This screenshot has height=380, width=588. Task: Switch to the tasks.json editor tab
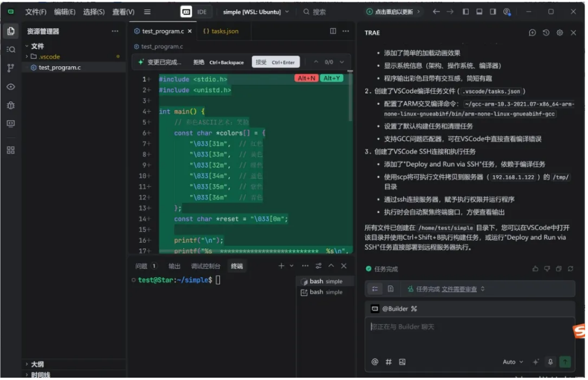[221, 31]
